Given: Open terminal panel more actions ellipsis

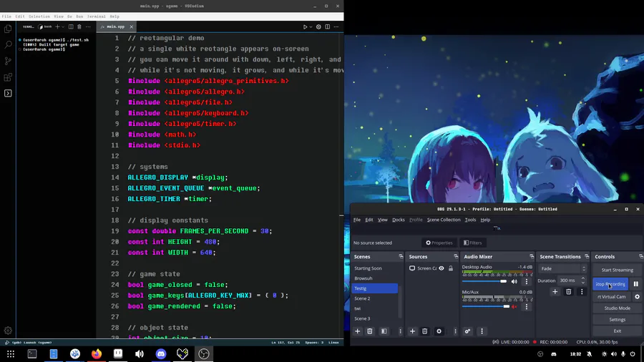Looking at the screenshot, I should click(88, 26).
